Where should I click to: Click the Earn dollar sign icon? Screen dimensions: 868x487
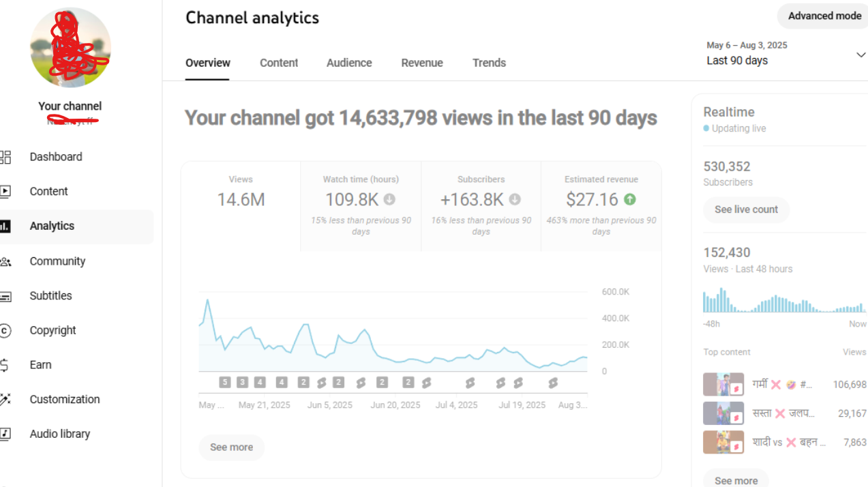[x=5, y=365]
